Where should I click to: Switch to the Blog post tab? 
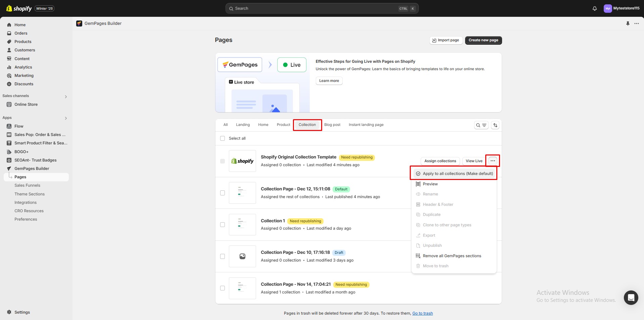pos(332,125)
